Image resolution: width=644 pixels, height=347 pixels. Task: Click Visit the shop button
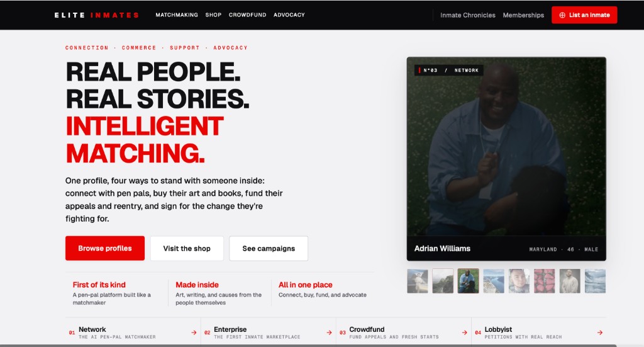point(187,248)
